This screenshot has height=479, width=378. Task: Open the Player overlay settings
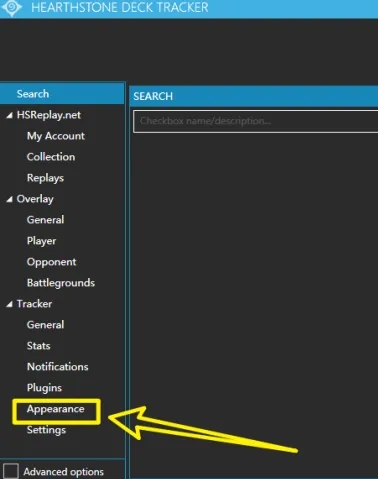[x=41, y=241]
